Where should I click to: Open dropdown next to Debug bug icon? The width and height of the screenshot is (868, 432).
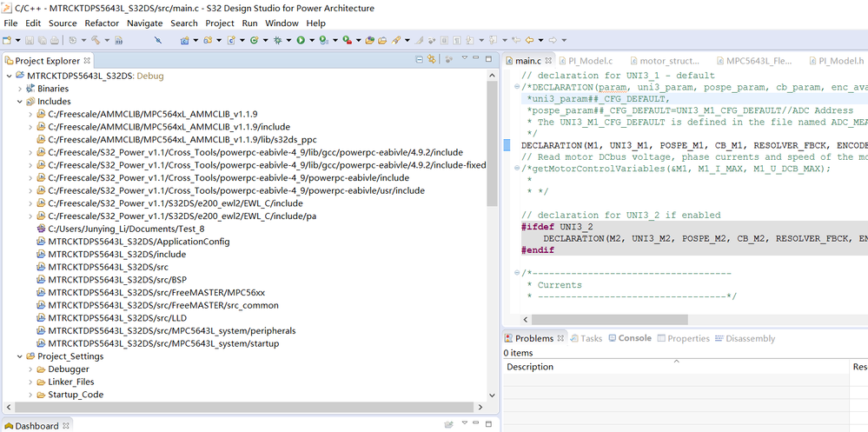[288, 40]
